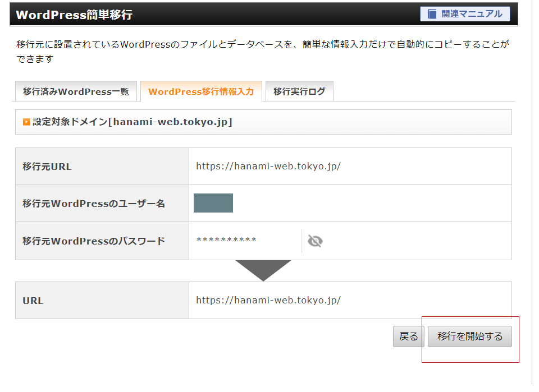Click the WordPress簡単移行 page title

(74, 15)
